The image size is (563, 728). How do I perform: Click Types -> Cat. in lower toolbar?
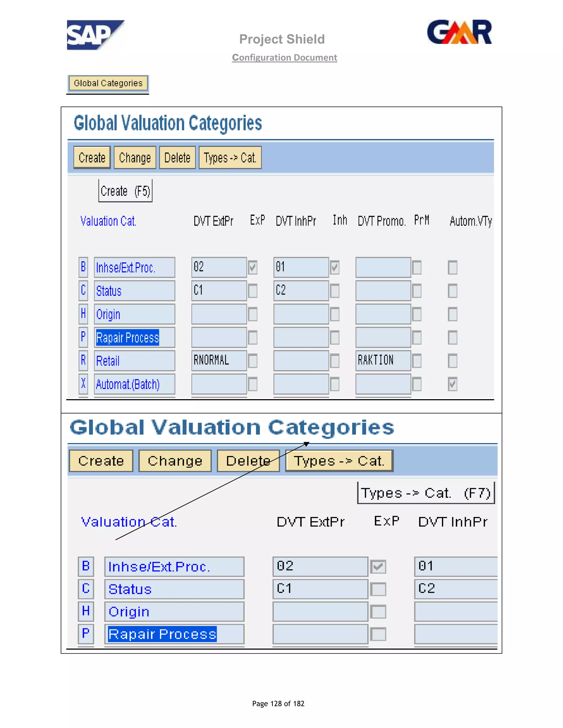[x=339, y=461]
